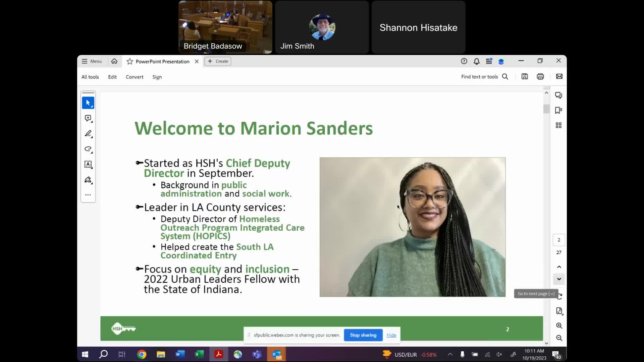Open the All tools menu

coord(90,77)
